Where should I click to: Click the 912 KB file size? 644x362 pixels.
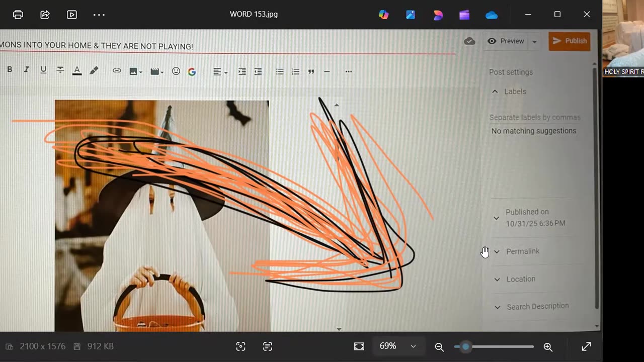[100, 346]
